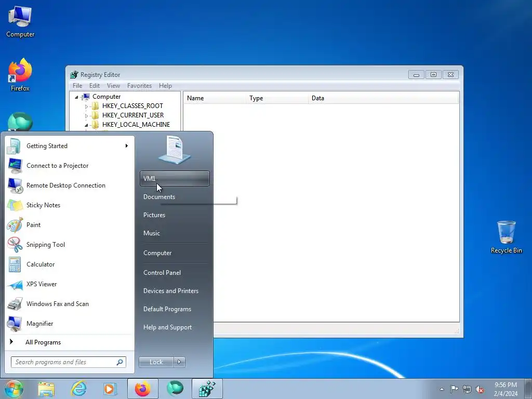Viewport: 532px width, 399px height.
Task: Click the network tray icon
Action: click(x=467, y=389)
